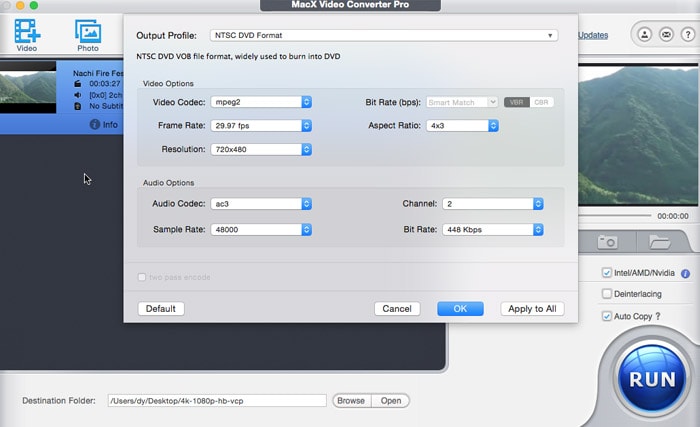Open output folder icon under preview
Viewport: 700px width, 427px height.
pos(659,242)
